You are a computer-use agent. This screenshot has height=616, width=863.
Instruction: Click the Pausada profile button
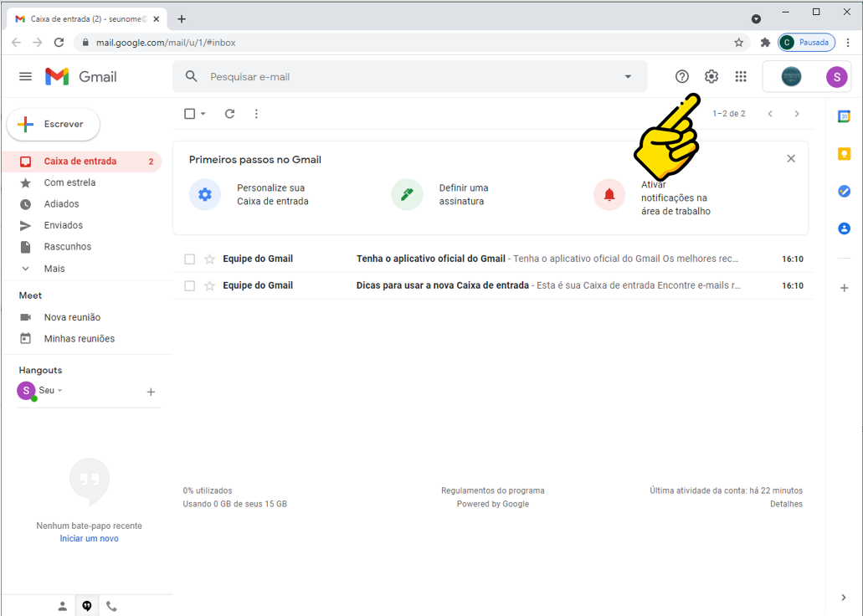click(806, 43)
